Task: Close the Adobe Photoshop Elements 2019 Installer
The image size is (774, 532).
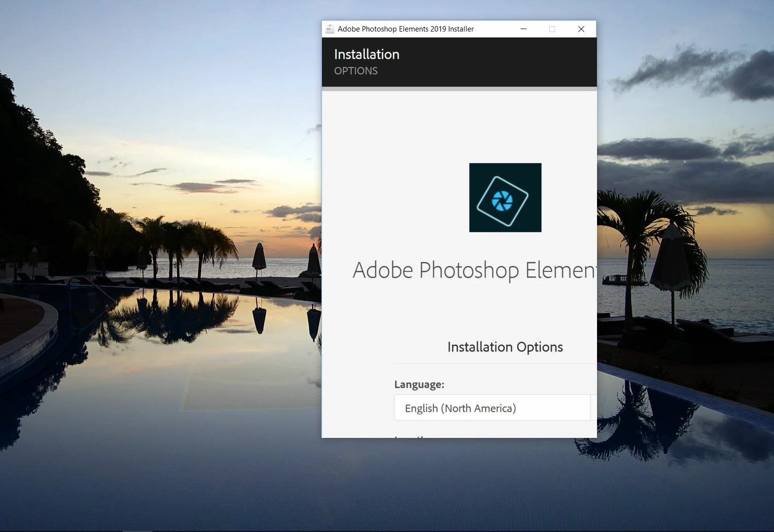Action: click(581, 29)
